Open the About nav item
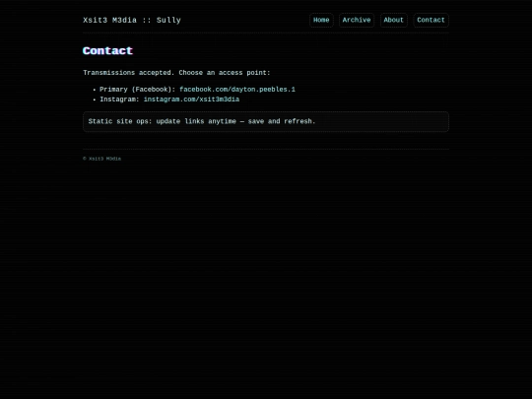The height and width of the screenshot is (399, 532). (x=393, y=20)
